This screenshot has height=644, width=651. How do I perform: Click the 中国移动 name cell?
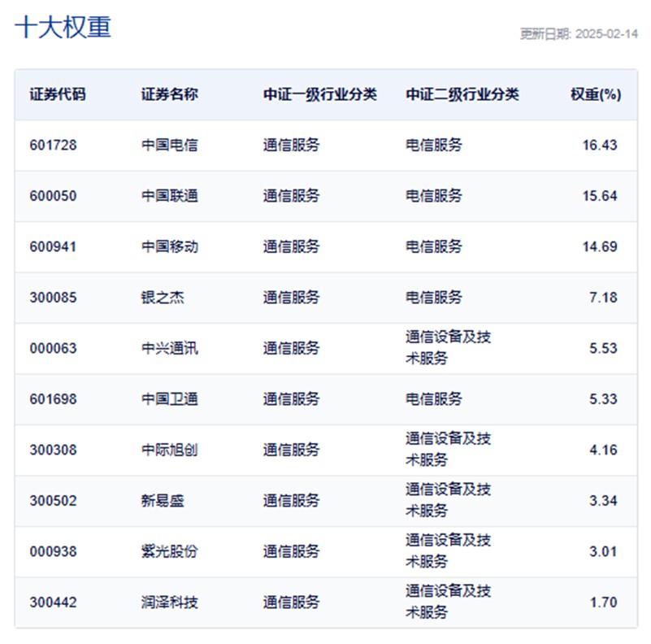169,247
